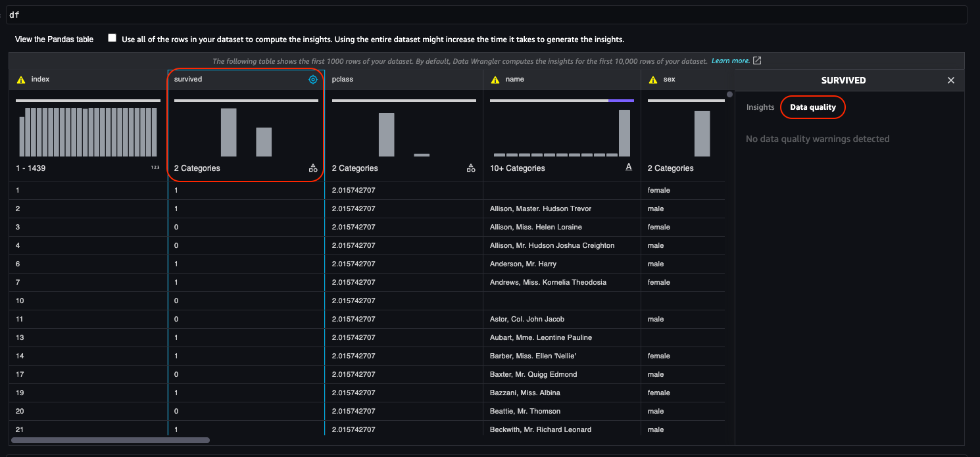Select the index column header

tap(88, 80)
